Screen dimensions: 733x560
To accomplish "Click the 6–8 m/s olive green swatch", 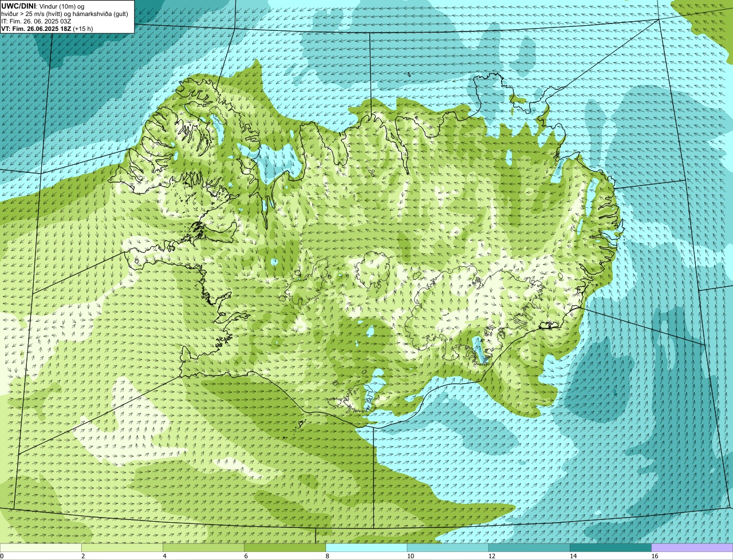I will (x=285, y=548).
